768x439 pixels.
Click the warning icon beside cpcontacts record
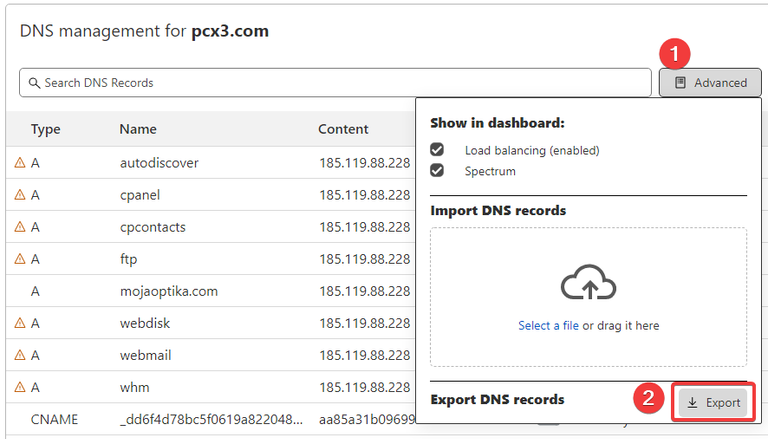tap(19, 227)
